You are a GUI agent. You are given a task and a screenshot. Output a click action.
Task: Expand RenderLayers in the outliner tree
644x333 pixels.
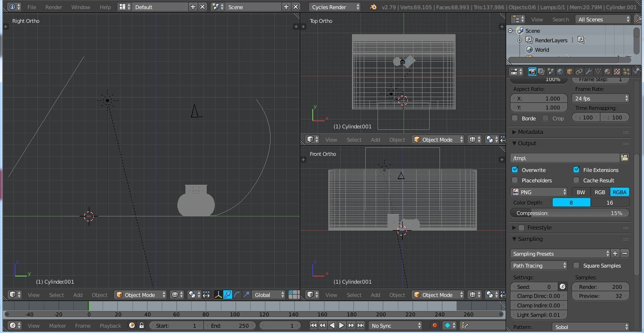point(520,40)
